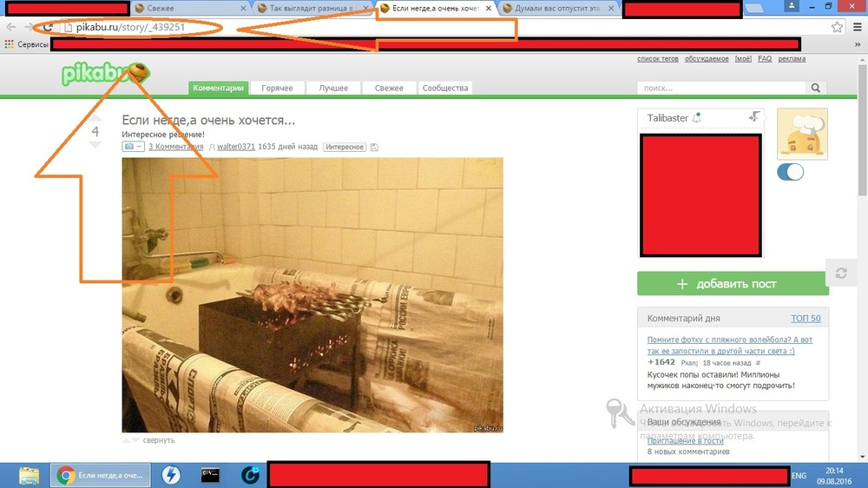
Task: Click the 'Интересное' tag
Action: [x=345, y=147]
